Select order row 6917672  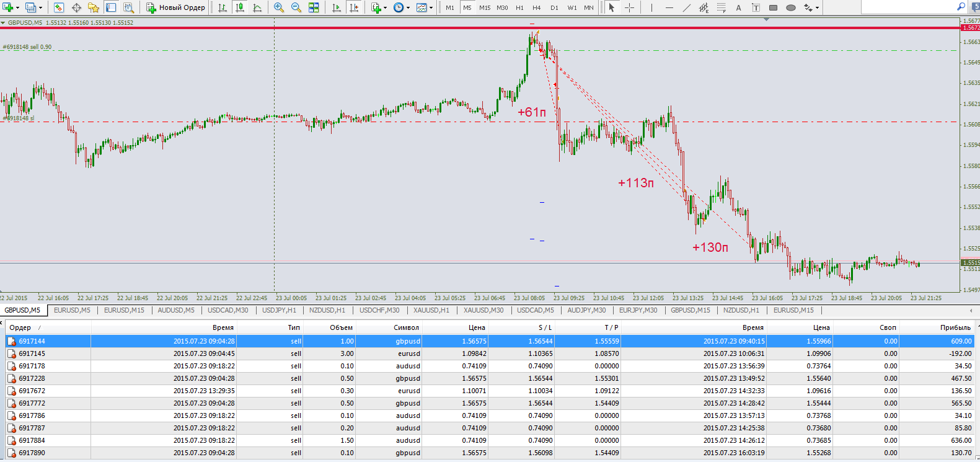click(490, 391)
